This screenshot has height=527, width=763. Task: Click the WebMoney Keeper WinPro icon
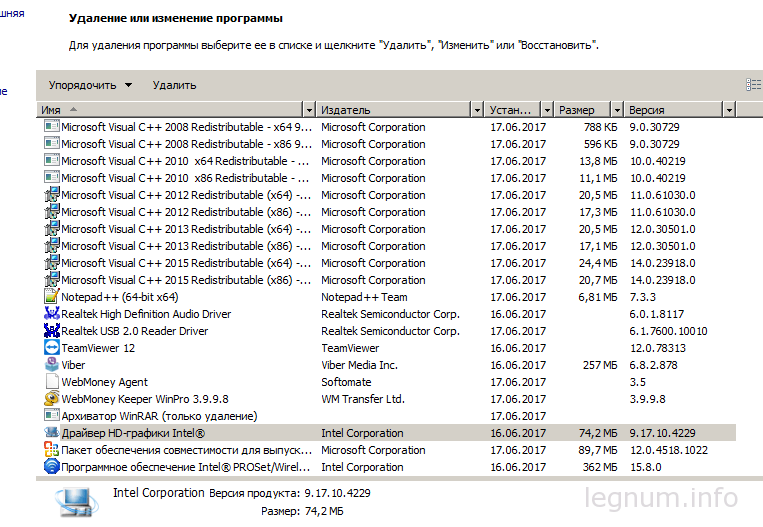click(52, 399)
